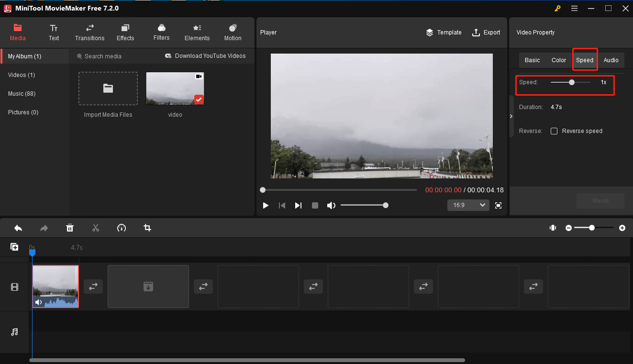The image size is (633, 364).
Task: Open the Template option in Player
Action: (x=444, y=33)
